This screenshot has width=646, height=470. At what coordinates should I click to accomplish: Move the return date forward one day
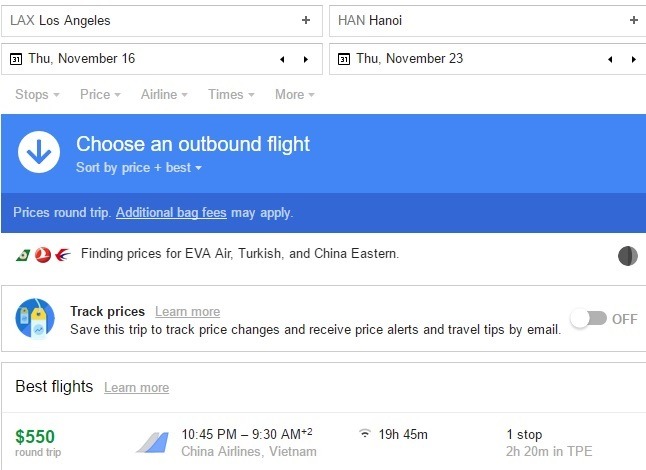point(634,59)
